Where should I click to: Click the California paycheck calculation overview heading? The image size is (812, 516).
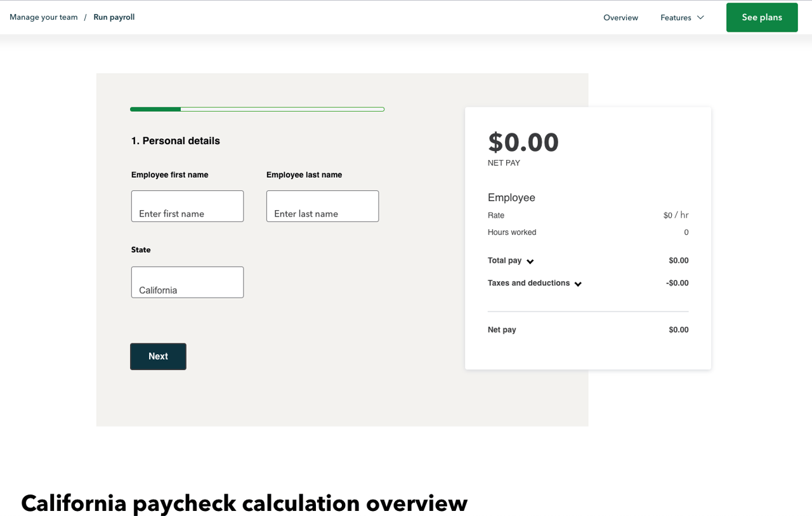[244, 503]
